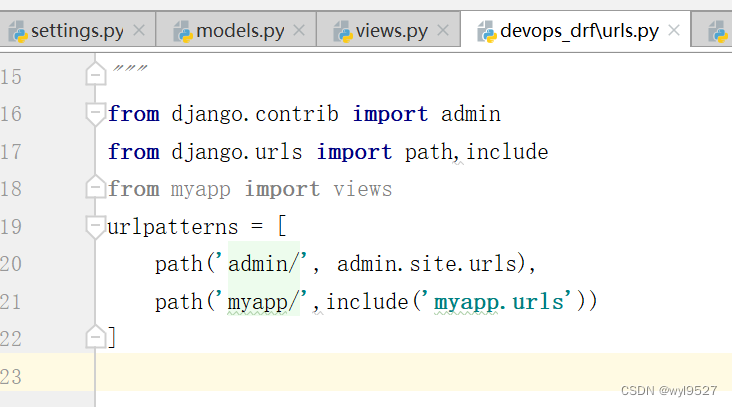
Task: Click 'admin.site.urls' on line 20
Action: click(x=427, y=264)
